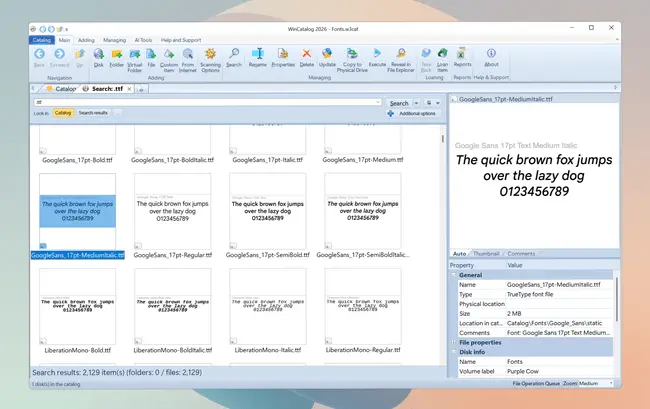Viewport: 650px width, 409px height.
Task: Collapse the Disk info group
Action: [x=454, y=352]
